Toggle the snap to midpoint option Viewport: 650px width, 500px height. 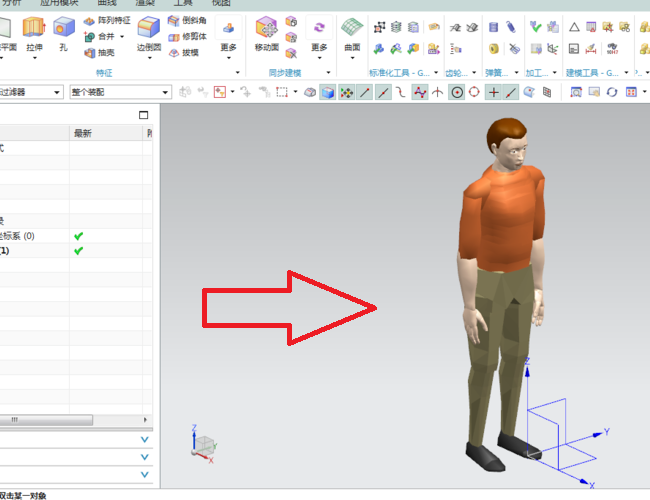tap(382, 92)
